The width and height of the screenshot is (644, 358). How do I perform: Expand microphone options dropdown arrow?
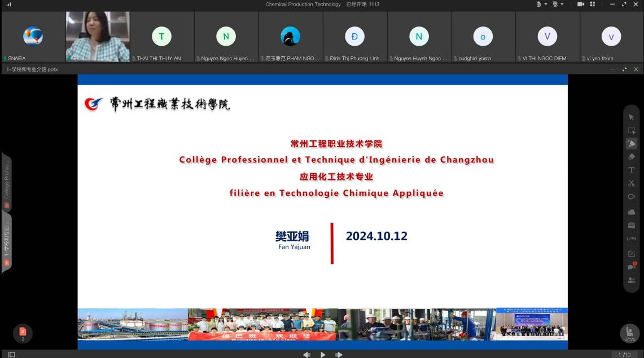click(545, 5)
